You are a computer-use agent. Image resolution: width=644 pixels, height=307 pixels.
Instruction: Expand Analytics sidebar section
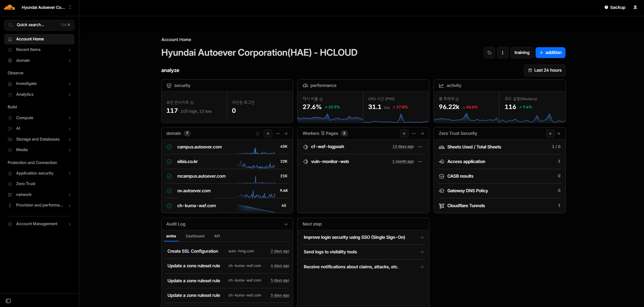pyautogui.click(x=39, y=94)
